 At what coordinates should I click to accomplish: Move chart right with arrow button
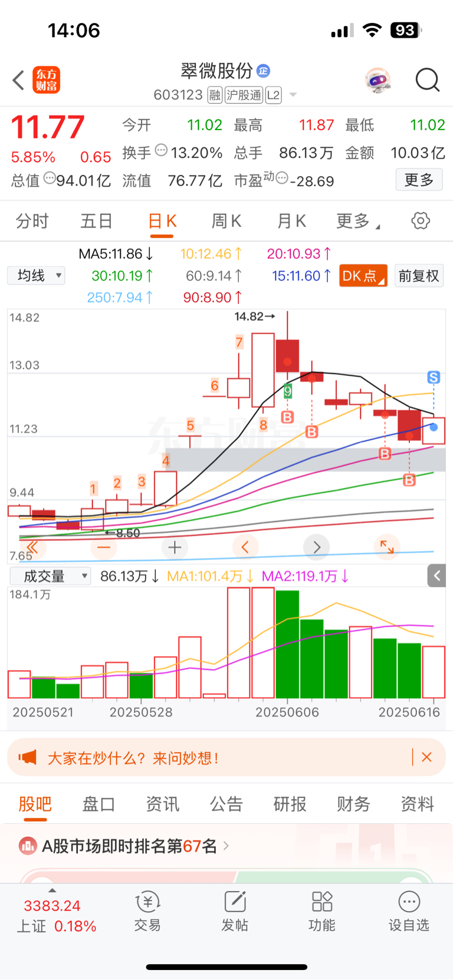click(316, 547)
